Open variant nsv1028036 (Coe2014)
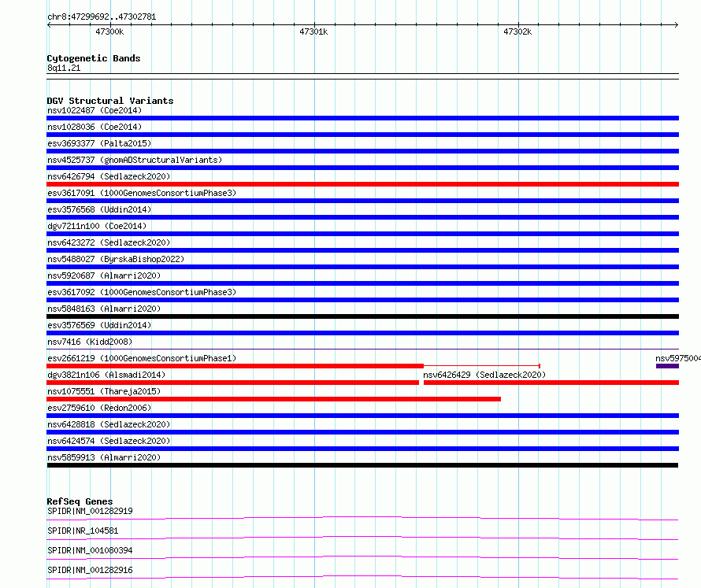 point(95,127)
